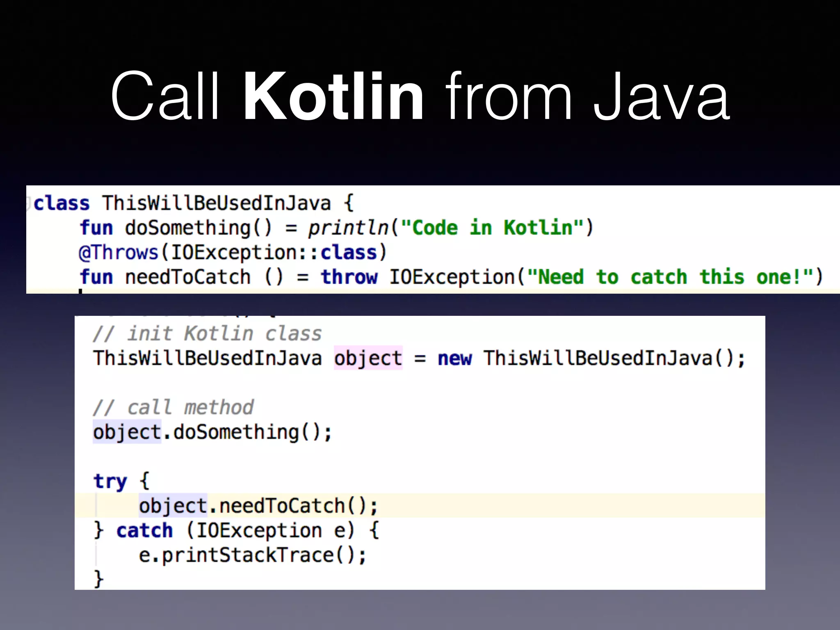
Task: Click the italic "println" function call
Action: pos(348,228)
